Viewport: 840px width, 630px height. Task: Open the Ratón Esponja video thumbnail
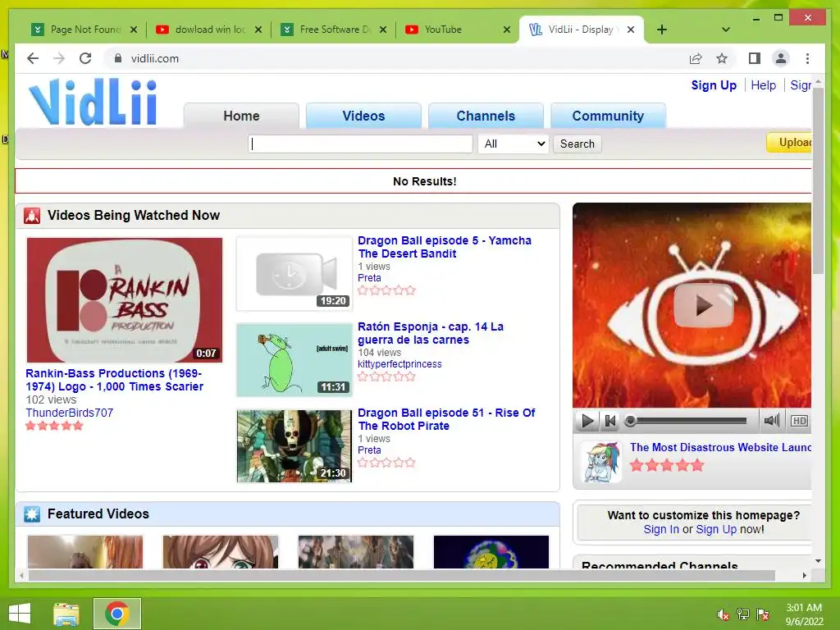(294, 360)
